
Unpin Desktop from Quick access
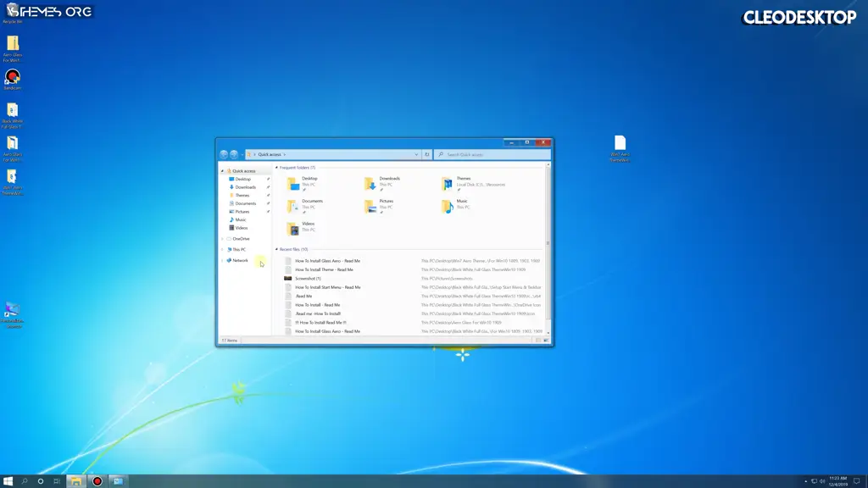coord(268,179)
